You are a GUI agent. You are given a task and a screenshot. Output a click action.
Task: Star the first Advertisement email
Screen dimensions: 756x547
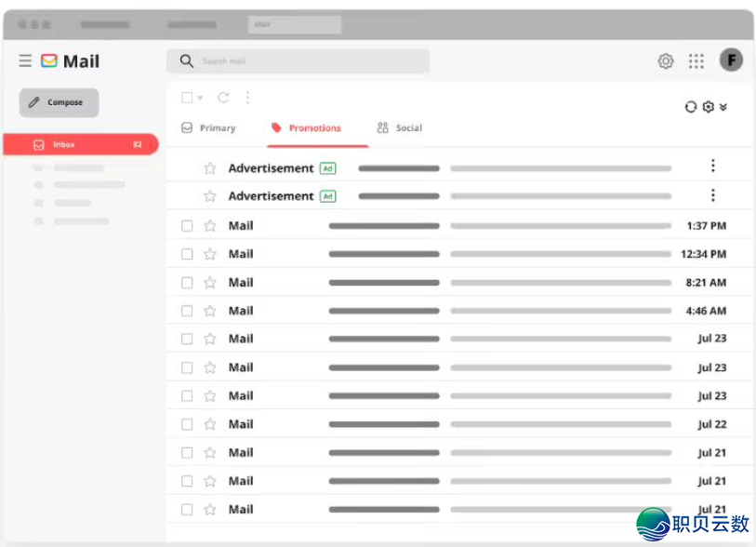tap(210, 168)
